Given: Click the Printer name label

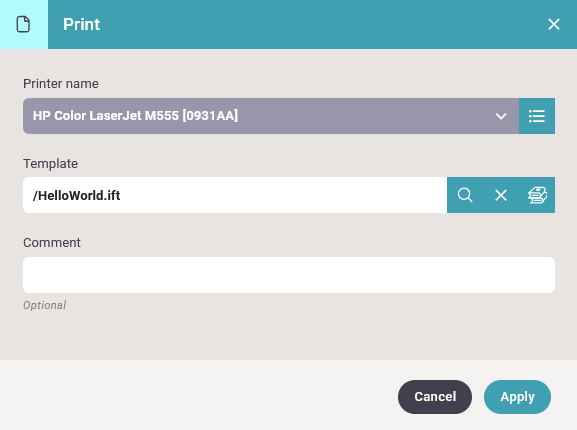Looking at the screenshot, I should 61,84.
